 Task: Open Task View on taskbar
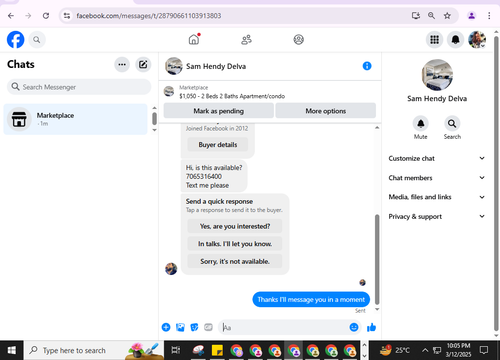point(176,350)
